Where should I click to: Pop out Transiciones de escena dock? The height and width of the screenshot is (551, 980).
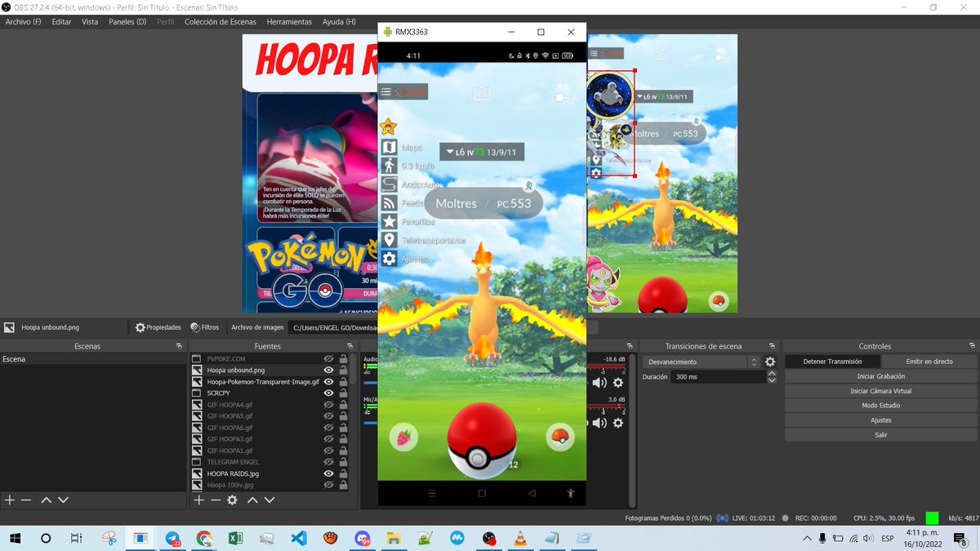tap(772, 346)
